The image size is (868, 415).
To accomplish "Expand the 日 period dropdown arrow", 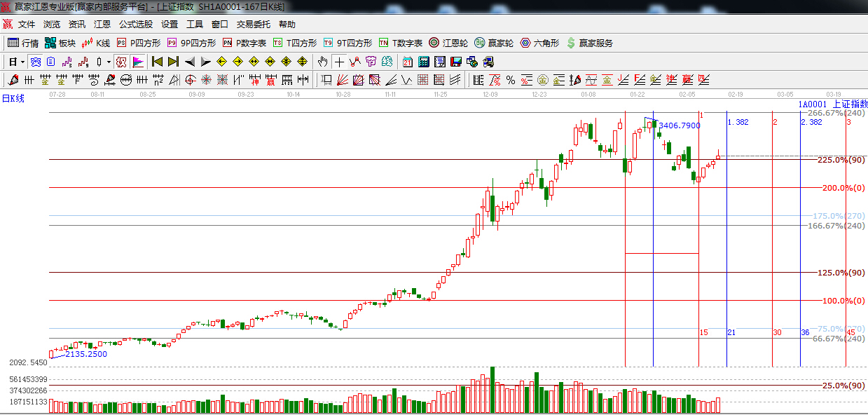I will [22, 62].
